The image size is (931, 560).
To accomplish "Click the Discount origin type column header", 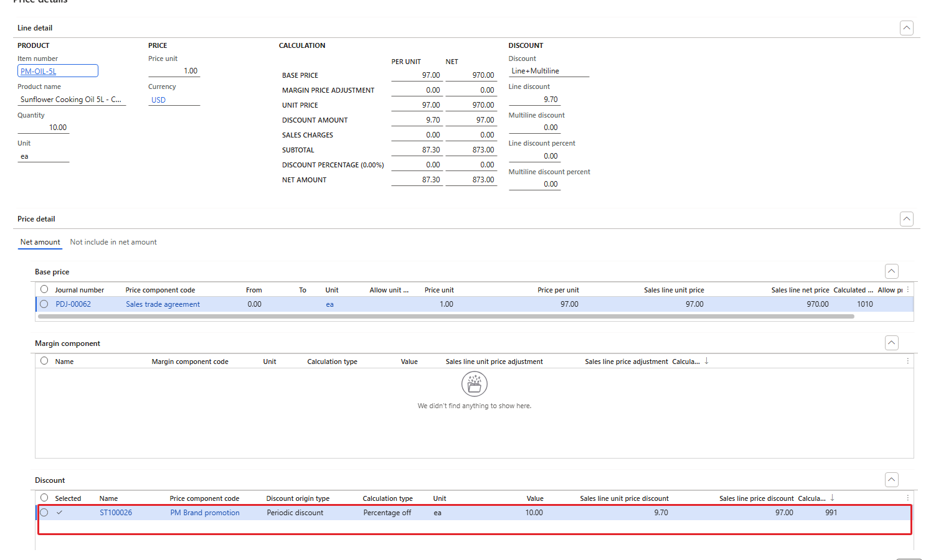I will click(x=298, y=498).
